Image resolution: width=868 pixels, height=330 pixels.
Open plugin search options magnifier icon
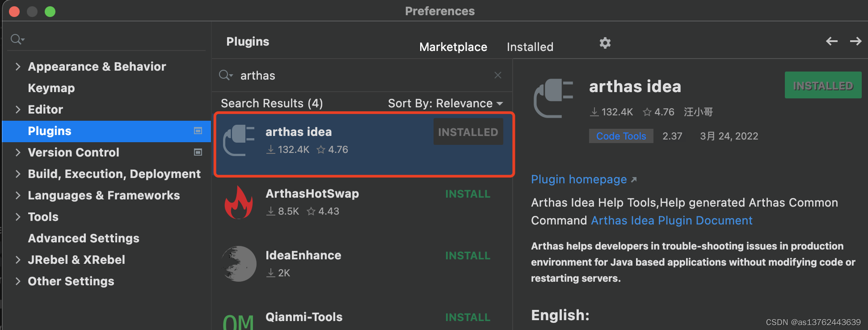coord(226,75)
